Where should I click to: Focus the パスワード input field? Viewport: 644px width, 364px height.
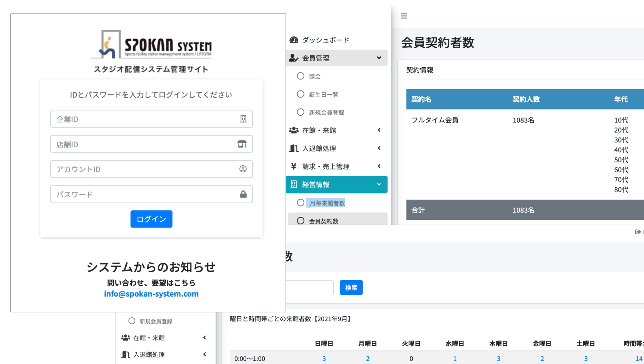[x=151, y=194]
